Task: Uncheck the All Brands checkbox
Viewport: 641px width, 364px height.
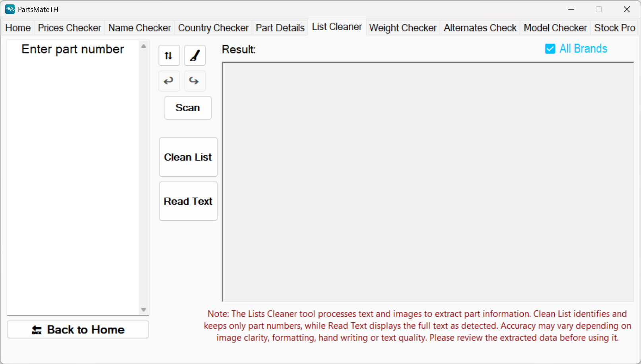Action: pos(550,49)
